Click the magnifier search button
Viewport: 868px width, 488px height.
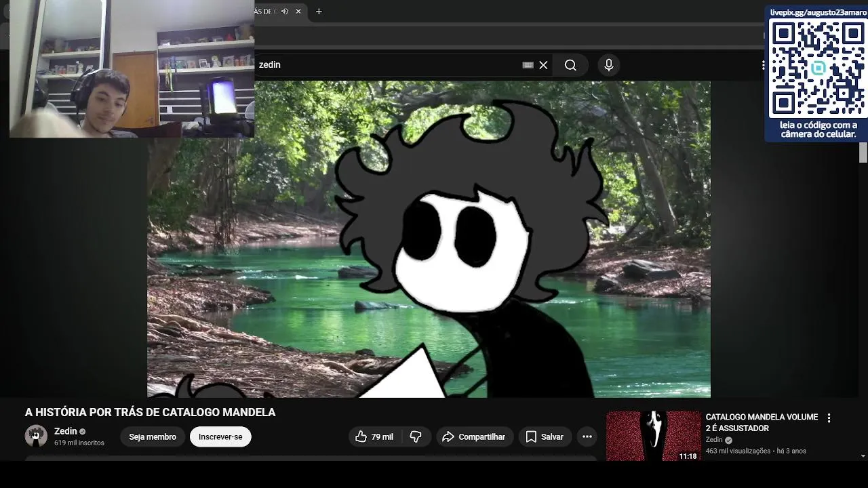pos(570,65)
